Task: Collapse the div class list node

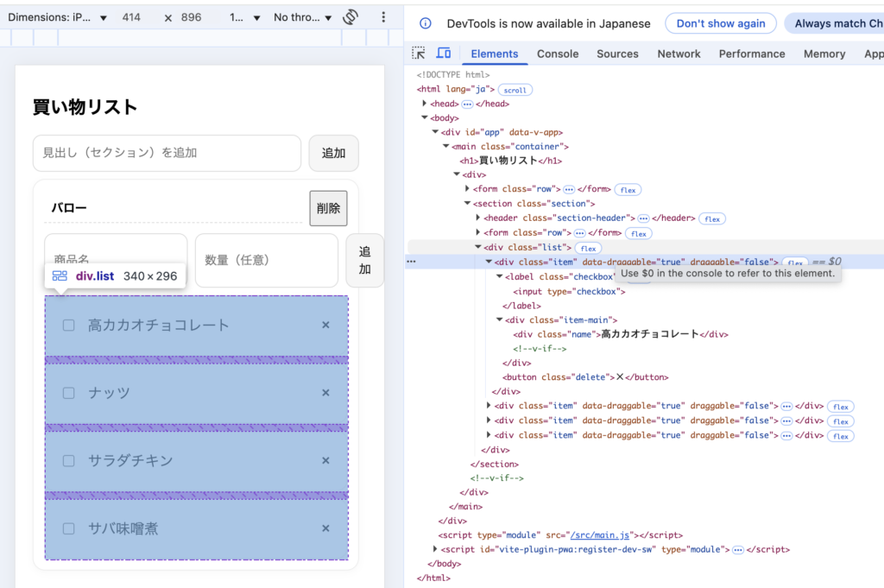Action: (478, 247)
